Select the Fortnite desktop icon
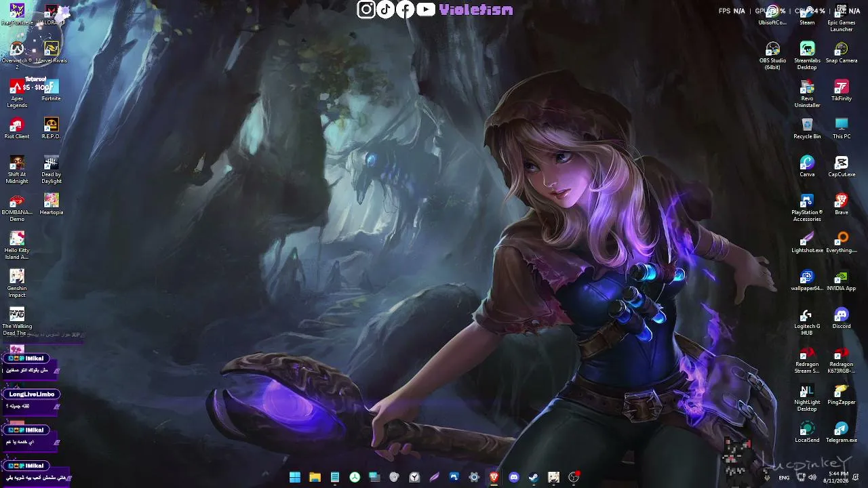This screenshot has width=868, height=488. click(52, 90)
